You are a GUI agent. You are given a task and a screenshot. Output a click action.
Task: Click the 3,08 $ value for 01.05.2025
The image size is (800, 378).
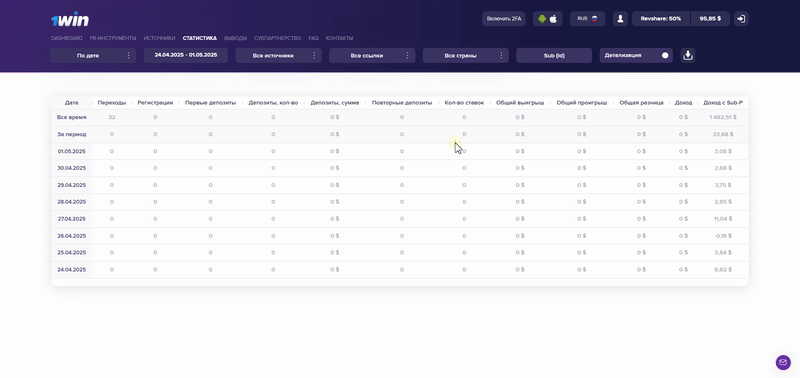point(723,152)
